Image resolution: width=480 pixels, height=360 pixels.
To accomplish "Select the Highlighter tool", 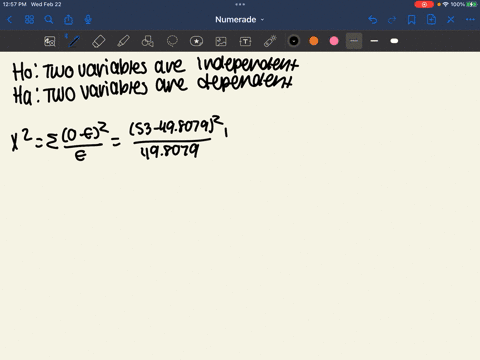I will click(123, 41).
